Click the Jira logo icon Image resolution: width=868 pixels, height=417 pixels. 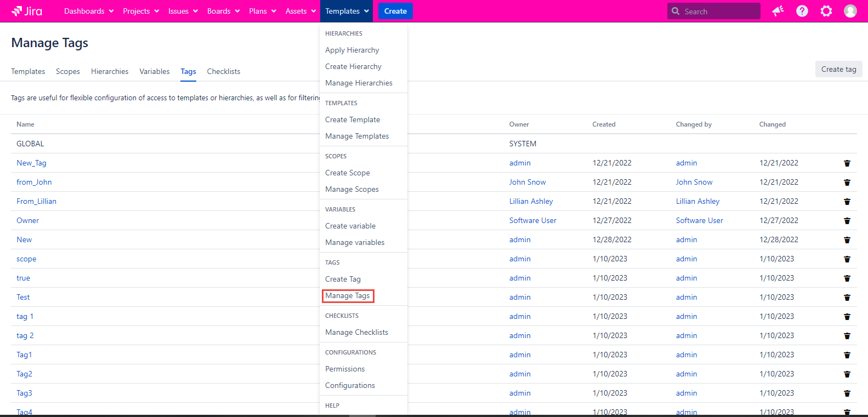coord(17,11)
